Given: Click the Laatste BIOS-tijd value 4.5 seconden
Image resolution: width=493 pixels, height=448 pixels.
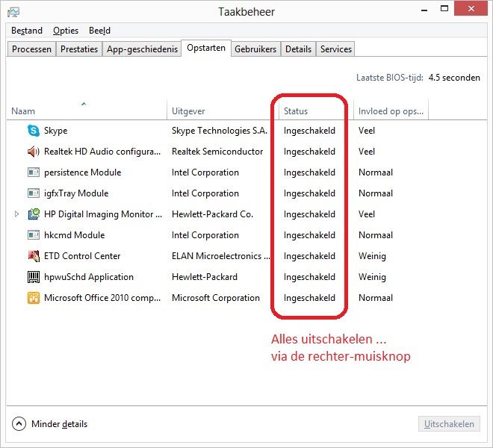Looking at the screenshot, I should point(454,78).
